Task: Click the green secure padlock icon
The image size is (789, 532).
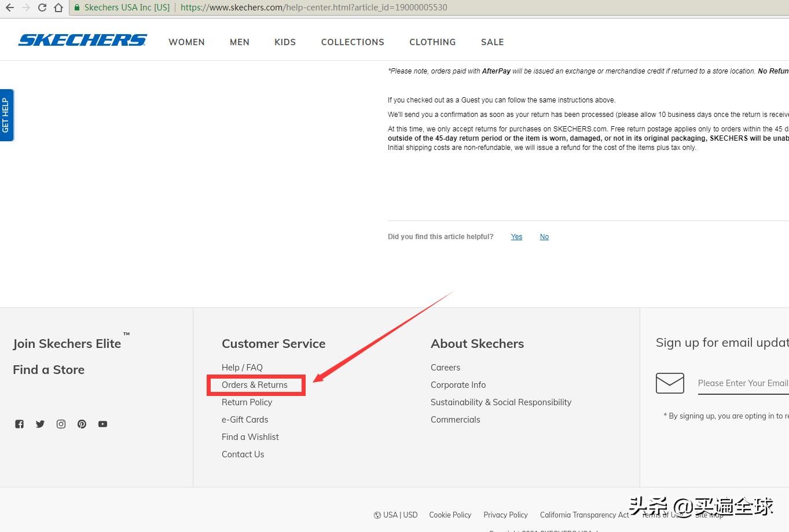Action: pyautogui.click(x=77, y=8)
